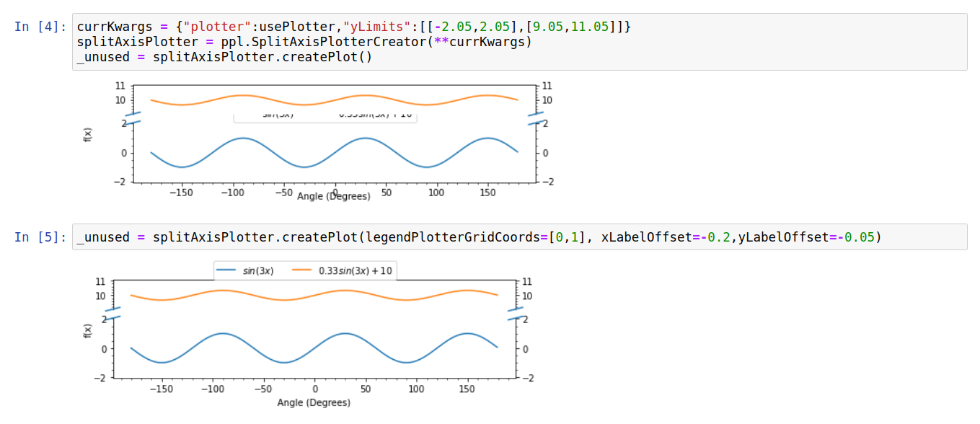
Task: Click the sin(3x) legend label
Action: (259, 271)
